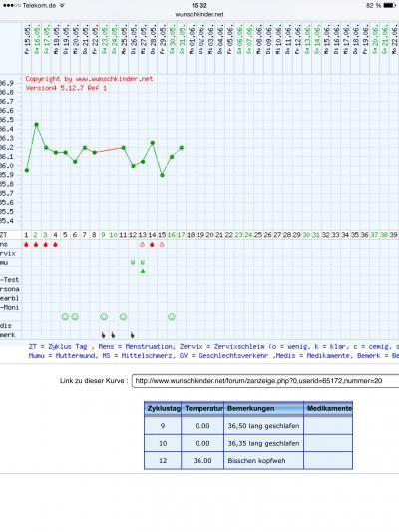
Task: Select the cycle day 17 last temperature point
Action: coord(182,148)
